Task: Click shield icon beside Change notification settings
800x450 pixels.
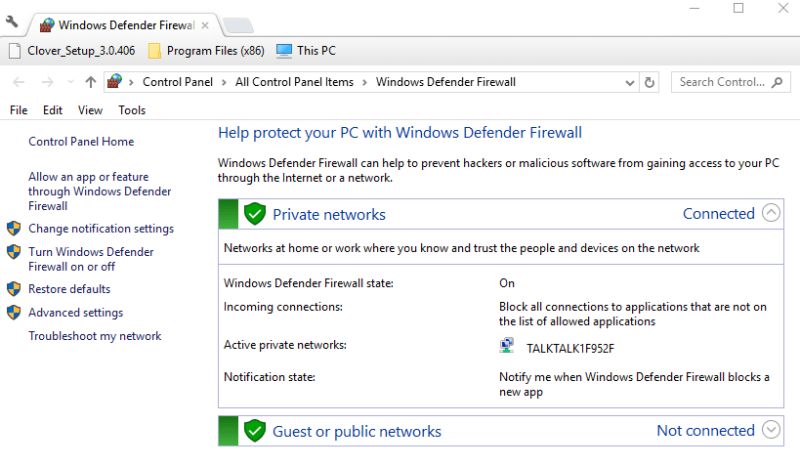Action: point(14,229)
